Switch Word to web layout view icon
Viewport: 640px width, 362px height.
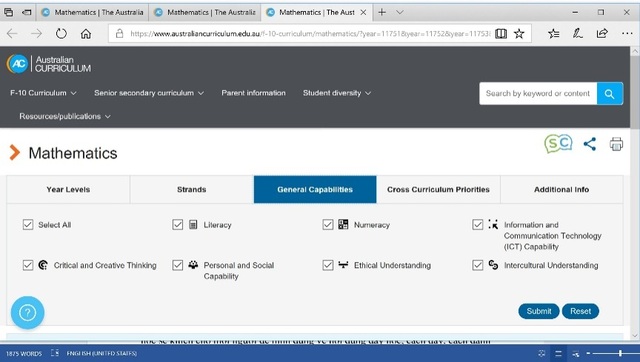(x=576, y=353)
